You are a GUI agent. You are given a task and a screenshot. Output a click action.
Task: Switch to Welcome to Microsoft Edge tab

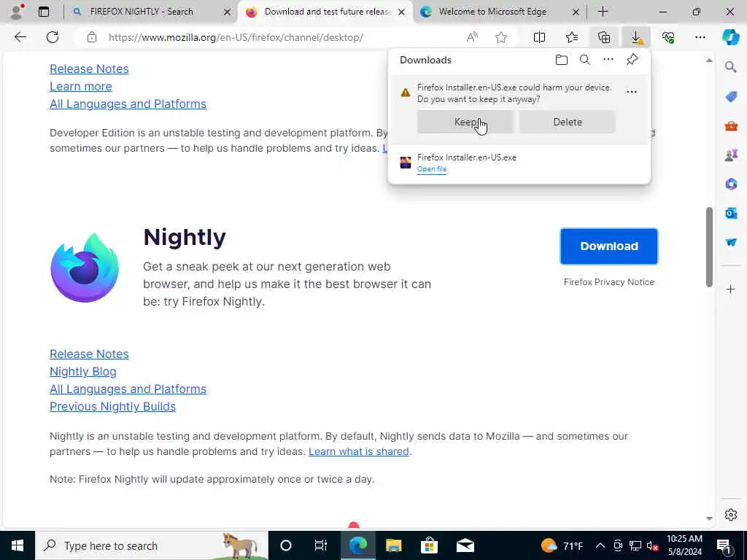(492, 12)
